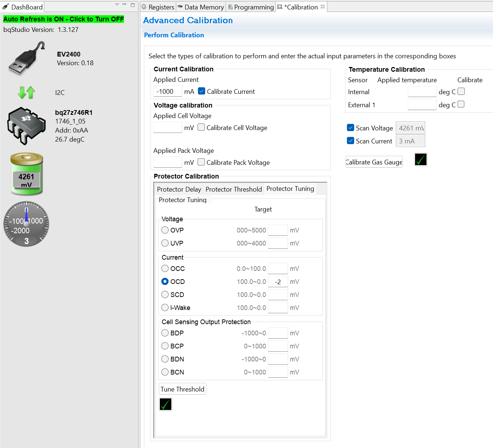Open the Protector Threshold tab
Screen dimensions: 493x448
click(x=233, y=189)
